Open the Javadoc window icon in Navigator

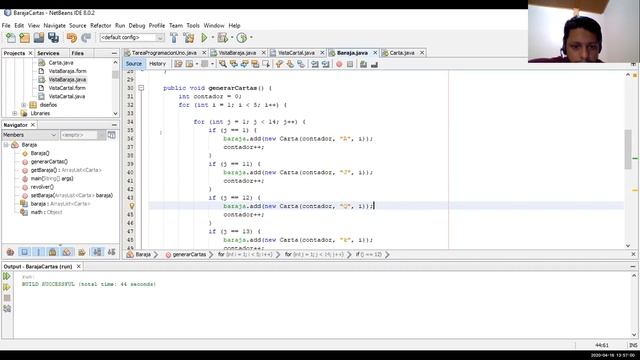coord(111,135)
